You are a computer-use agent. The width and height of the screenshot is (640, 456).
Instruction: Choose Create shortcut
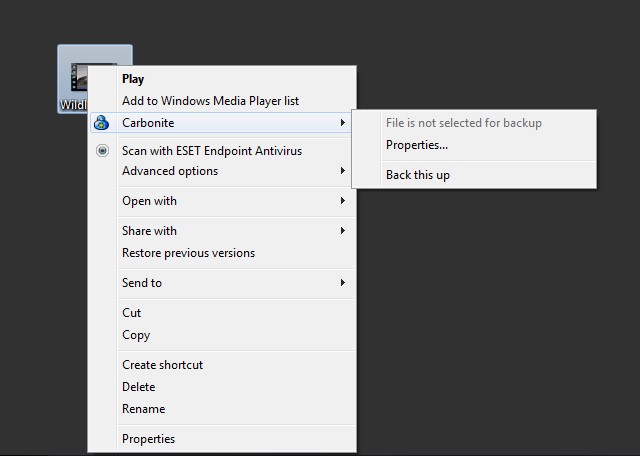[x=162, y=365]
